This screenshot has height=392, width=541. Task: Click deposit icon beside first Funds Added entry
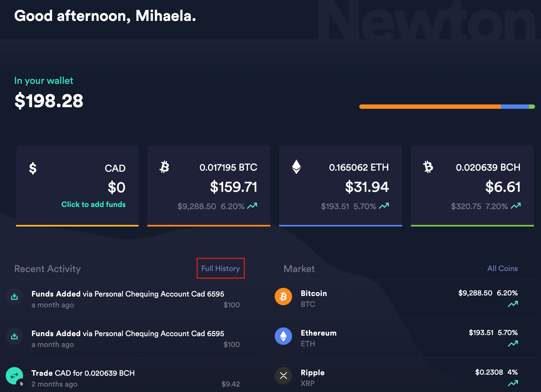tap(14, 297)
